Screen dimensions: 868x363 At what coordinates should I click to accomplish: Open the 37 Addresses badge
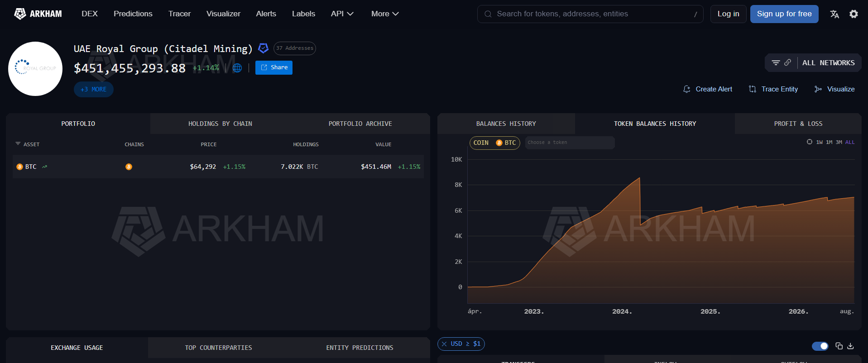pos(295,48)
